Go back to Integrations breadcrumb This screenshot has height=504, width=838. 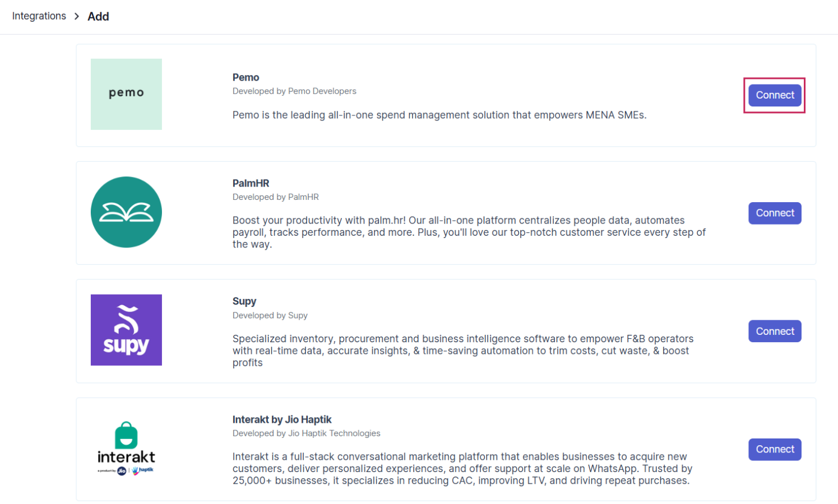(x=39, y=16)
